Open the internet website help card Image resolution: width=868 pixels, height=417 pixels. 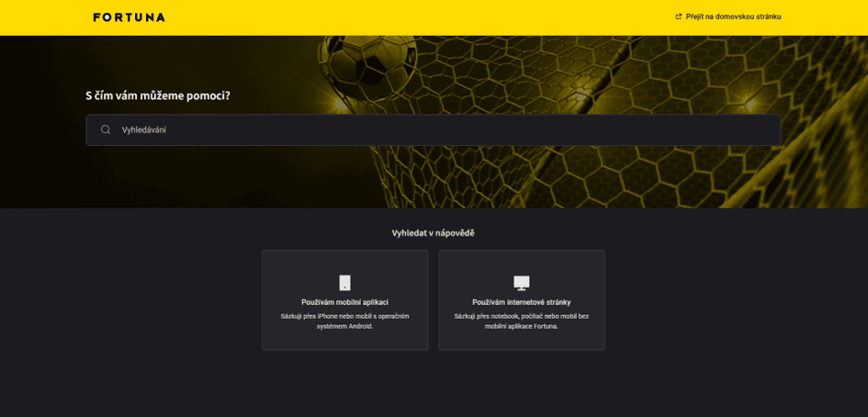point(522,300)
